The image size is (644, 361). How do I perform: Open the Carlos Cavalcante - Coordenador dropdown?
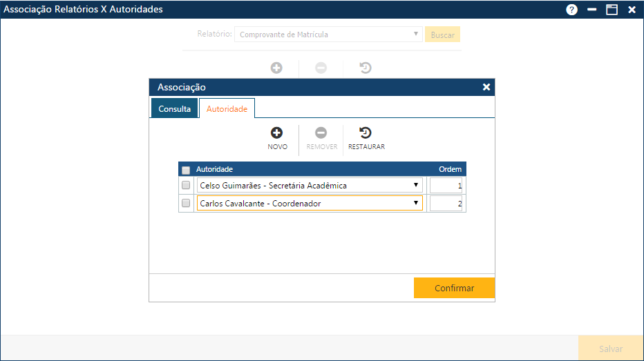(x=310, y=203)
